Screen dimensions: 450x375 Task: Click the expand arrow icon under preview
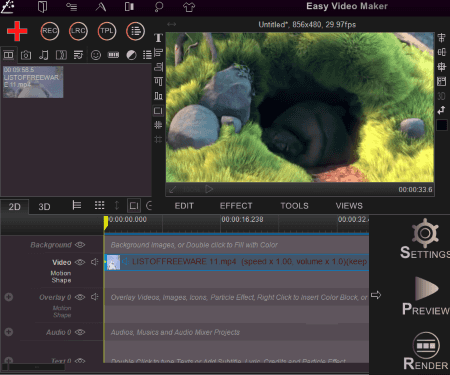click(172, 189)
